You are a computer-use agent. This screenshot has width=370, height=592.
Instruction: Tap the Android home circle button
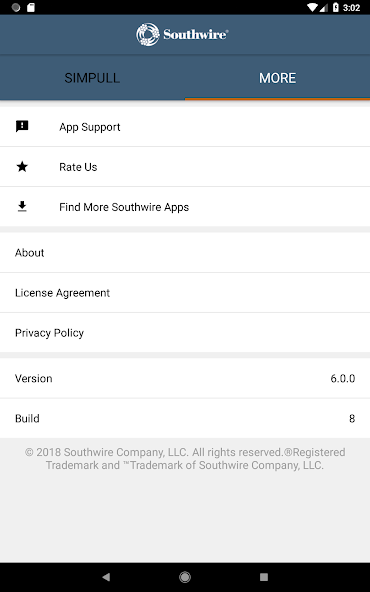pyautogui.click(x=185, y=577)
